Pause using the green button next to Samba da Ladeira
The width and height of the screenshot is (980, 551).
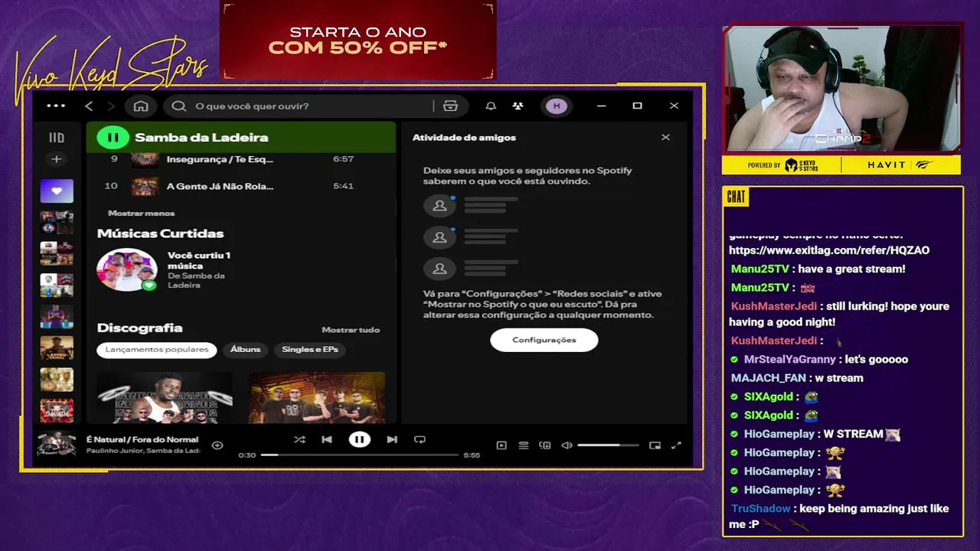[113, 138]
